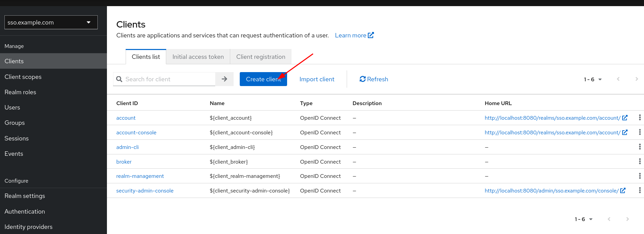Viewport: 644px width, 234px height.
Task: Go to Realm settings in sidebar
Action: click(x=25, y=196)
